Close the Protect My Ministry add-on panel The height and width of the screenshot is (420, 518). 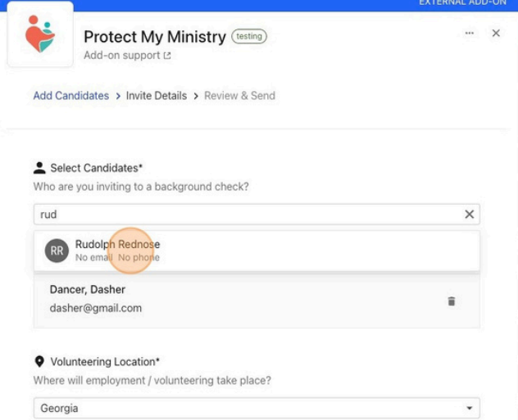(496, 33)
